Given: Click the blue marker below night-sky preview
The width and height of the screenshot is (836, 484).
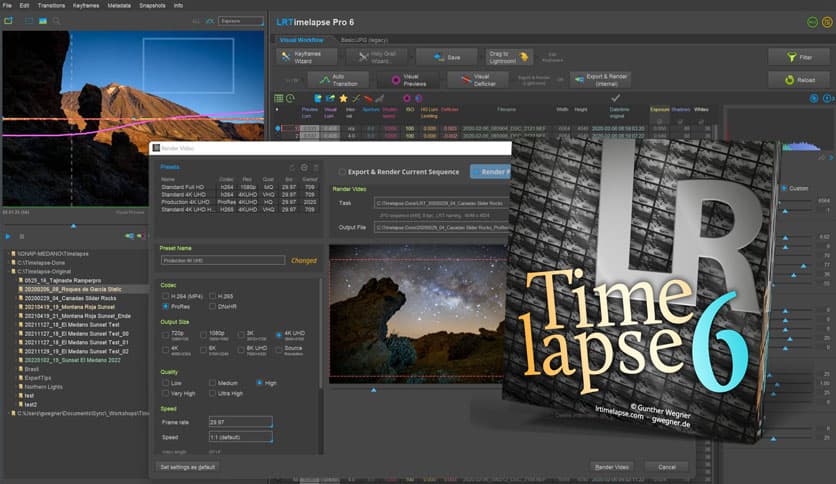Looking at the screenshot, I should click(x=374, y=390).
